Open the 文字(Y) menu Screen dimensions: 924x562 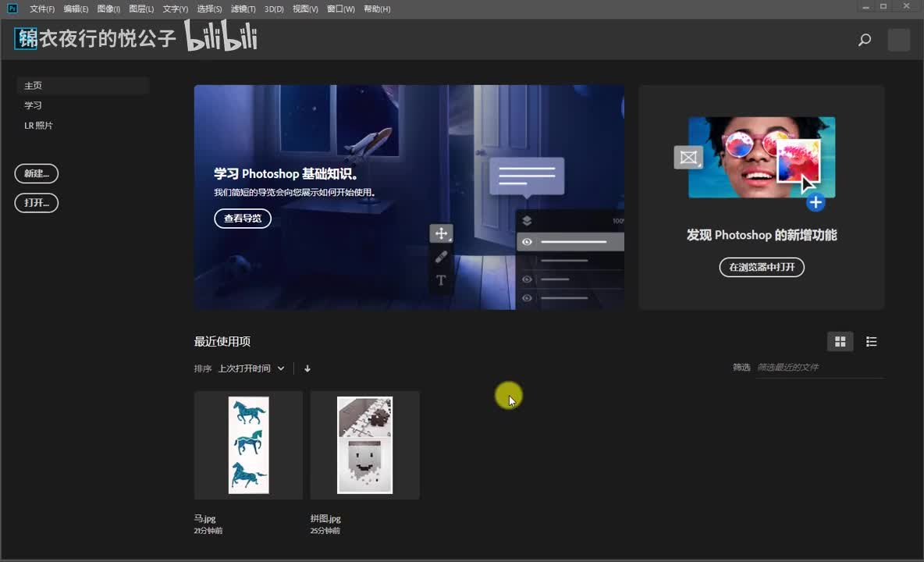point(175,9)
